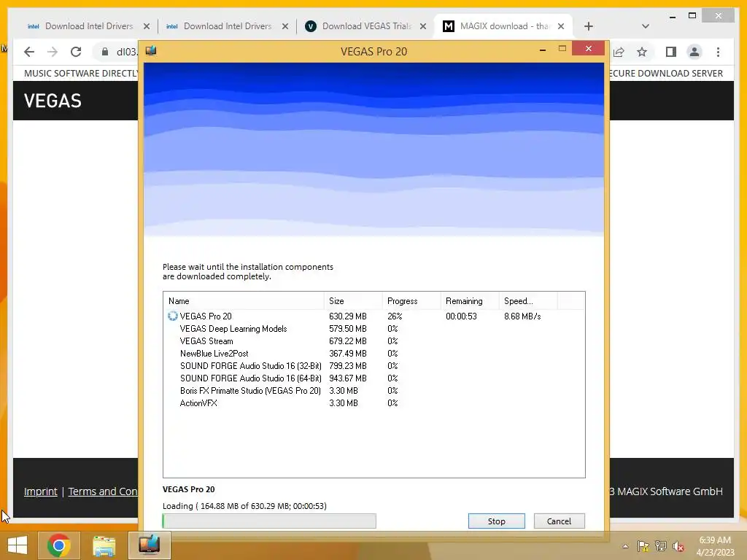The height and width of the screenshot is (560, 747).
Task: Click the muted volume tray icon
Action: 678,546
